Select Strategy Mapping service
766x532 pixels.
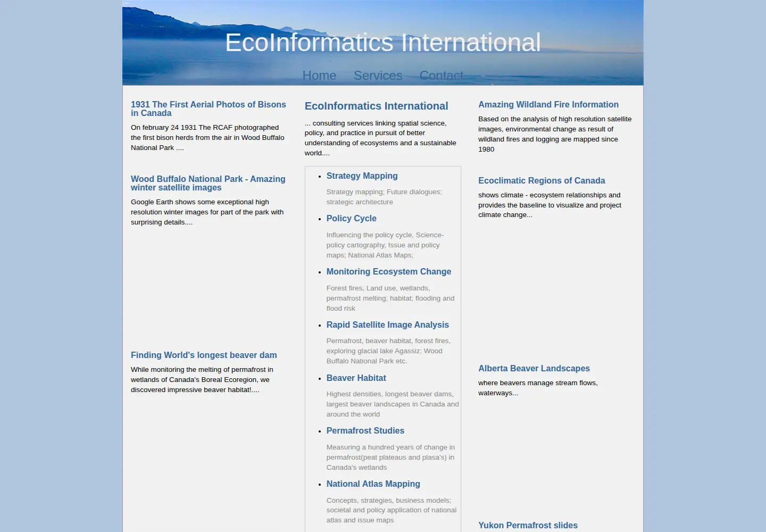tap(362, 176)
